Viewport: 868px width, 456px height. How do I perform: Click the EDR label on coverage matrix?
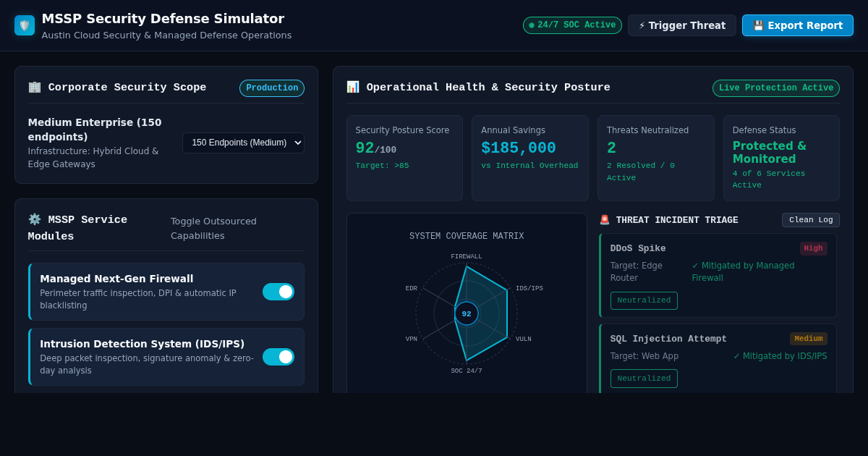[412, 289]
